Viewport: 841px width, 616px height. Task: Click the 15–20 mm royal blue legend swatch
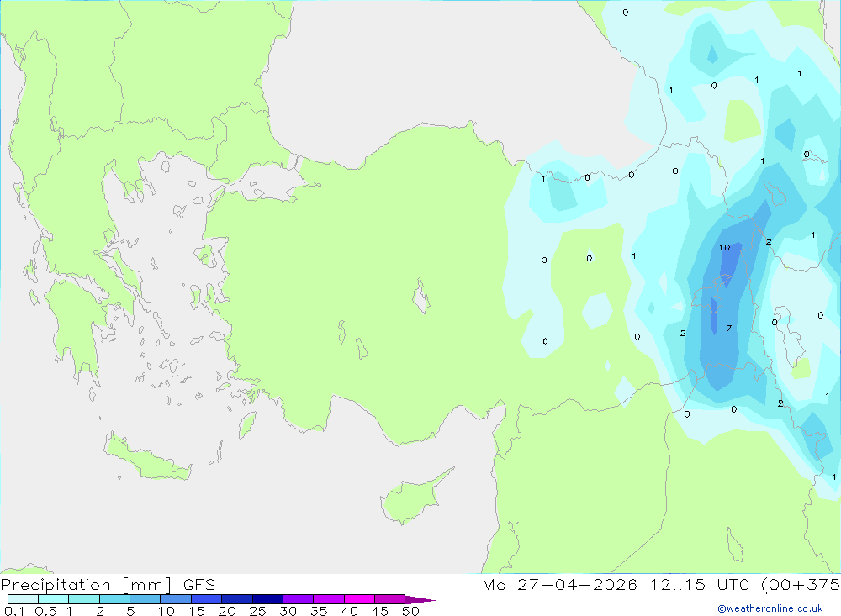207,599
